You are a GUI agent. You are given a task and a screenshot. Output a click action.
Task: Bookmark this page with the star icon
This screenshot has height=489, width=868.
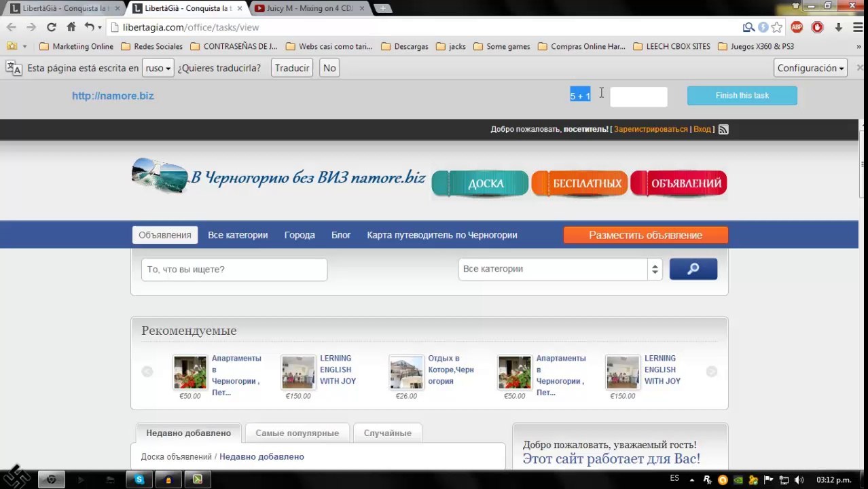(776, 27)
